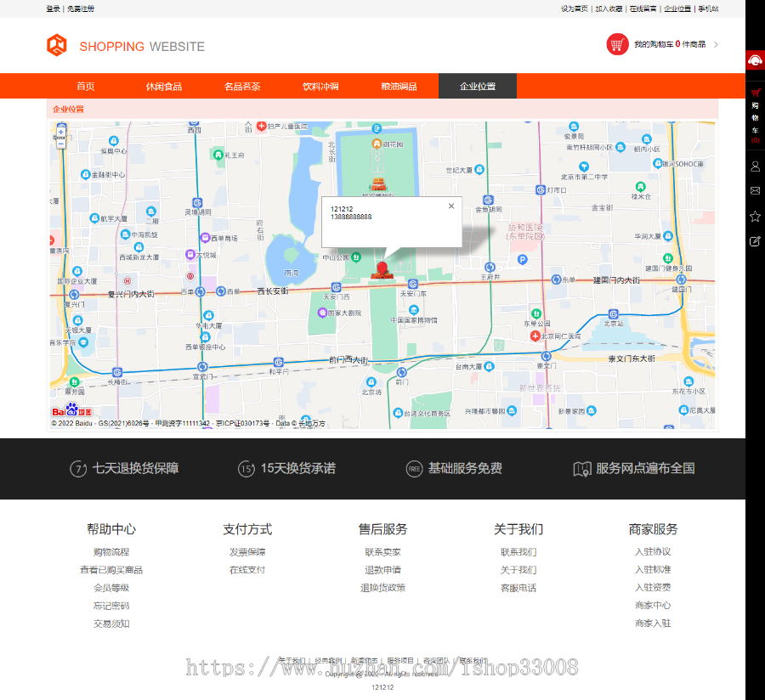The height and width of the screenshot is (700, 765).
Task: Open the user account icon in sidebar
Action: tap(755, 167)
